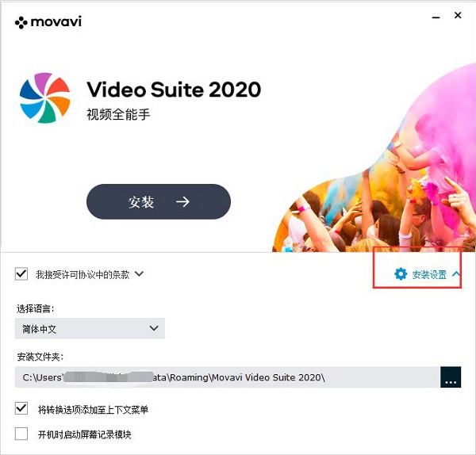
Task: Expand the license agreement terms chevron
Action: (x=139, y=274)
